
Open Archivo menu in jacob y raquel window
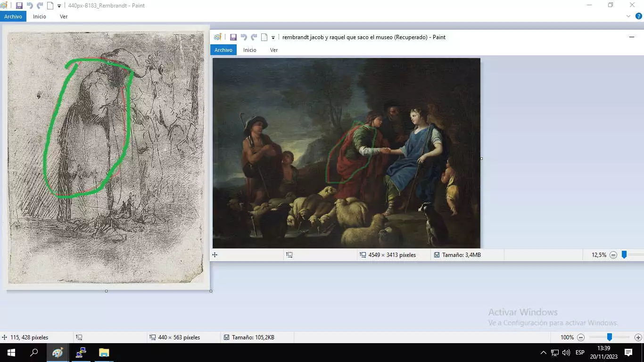223,50
